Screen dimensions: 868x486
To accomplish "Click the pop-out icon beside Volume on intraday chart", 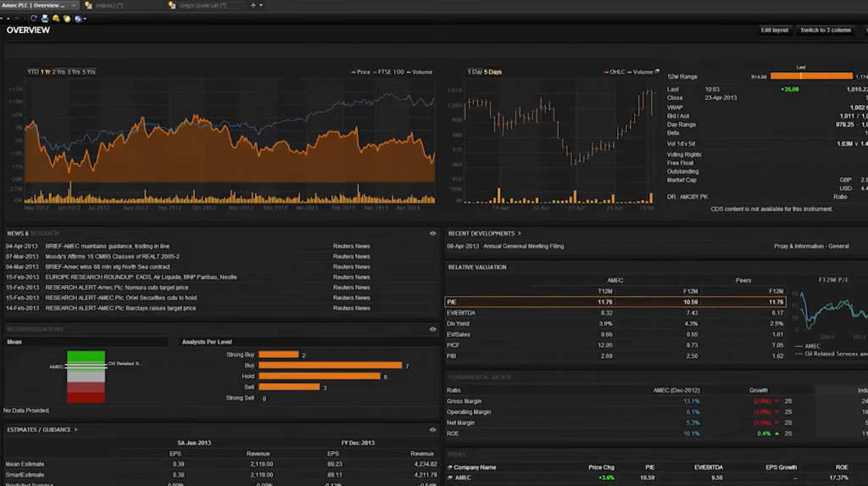I will (x=658, y=72).
